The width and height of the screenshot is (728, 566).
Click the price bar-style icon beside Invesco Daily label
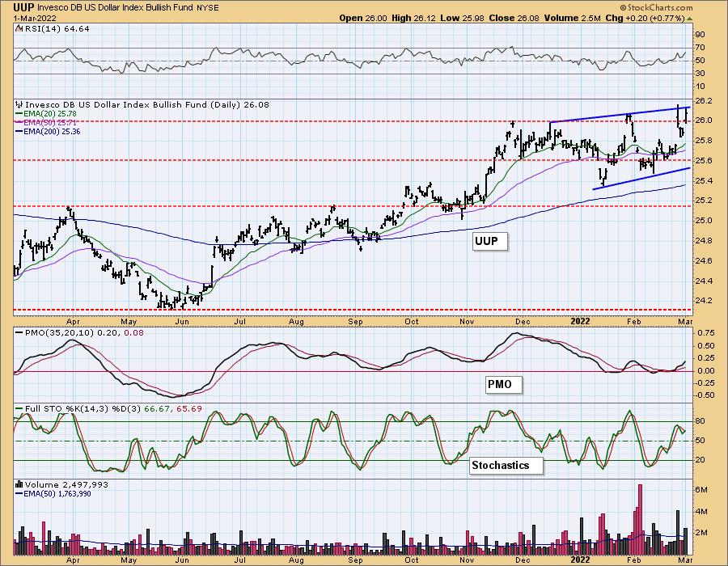pos(19,105)
